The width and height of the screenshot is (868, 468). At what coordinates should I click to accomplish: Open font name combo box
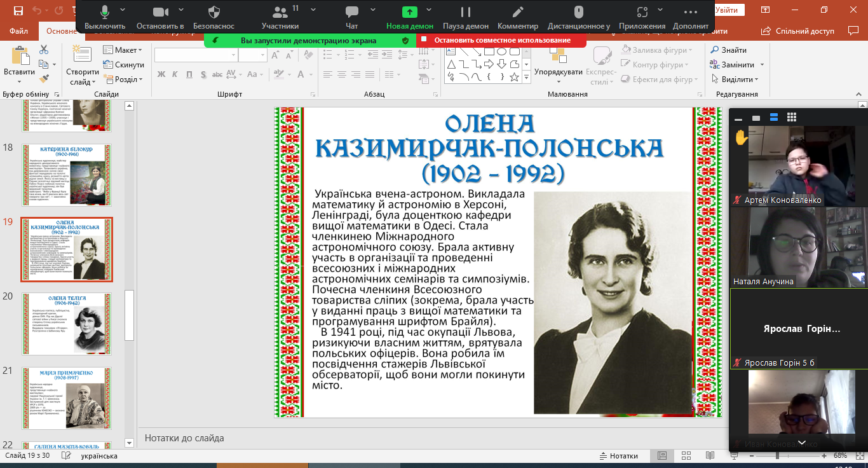tap(196, 55)
